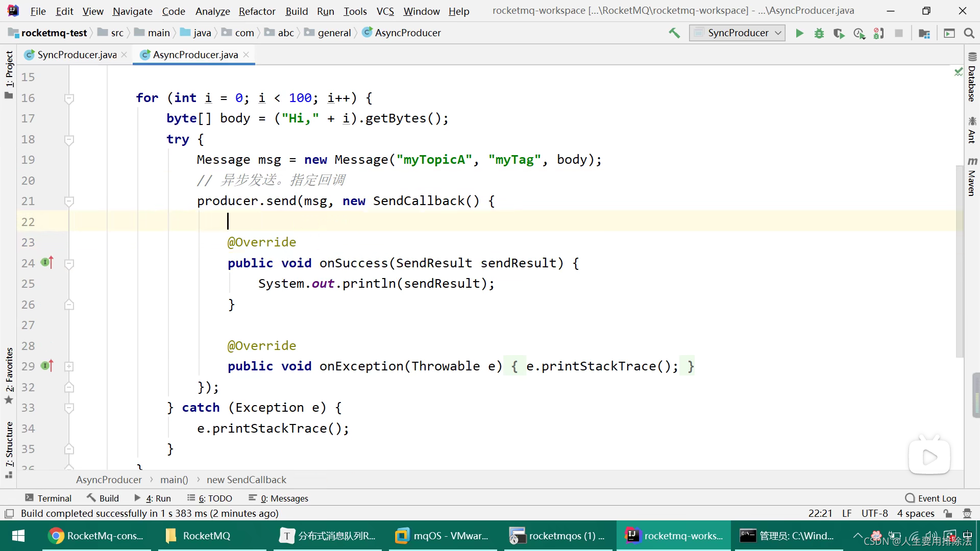Click the inspector hector icon in status bar

click(967, 513)
